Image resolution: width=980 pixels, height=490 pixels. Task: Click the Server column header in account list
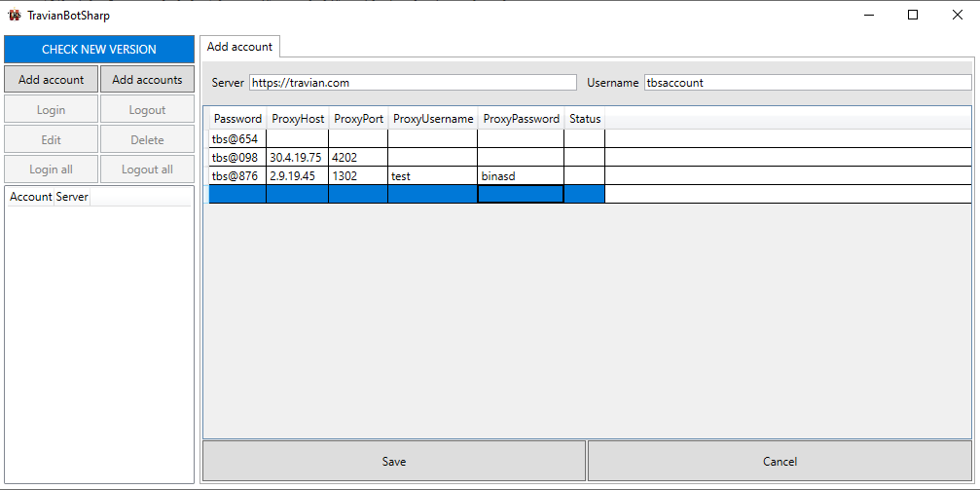click(72, 197)
